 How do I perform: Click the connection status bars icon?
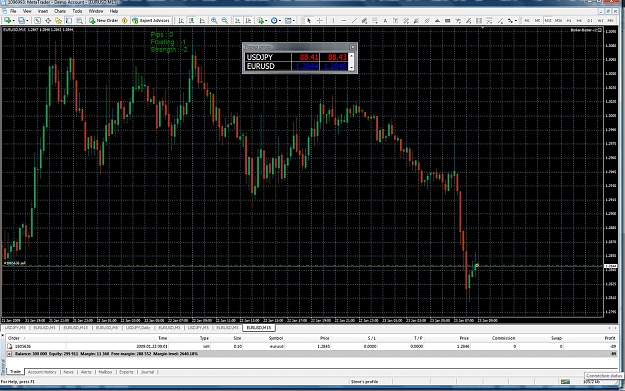565,381
